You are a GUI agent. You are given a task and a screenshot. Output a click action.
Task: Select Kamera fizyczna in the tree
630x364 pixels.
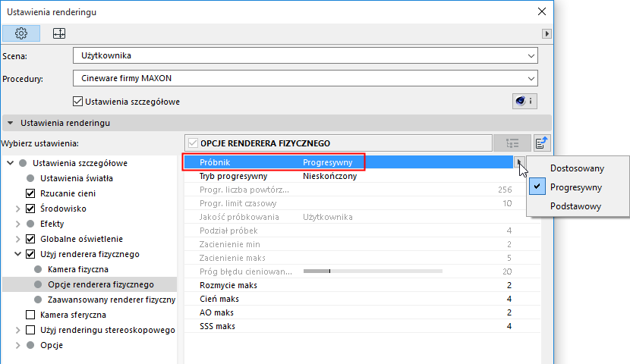pyautogui.click(x=78, y=269)
